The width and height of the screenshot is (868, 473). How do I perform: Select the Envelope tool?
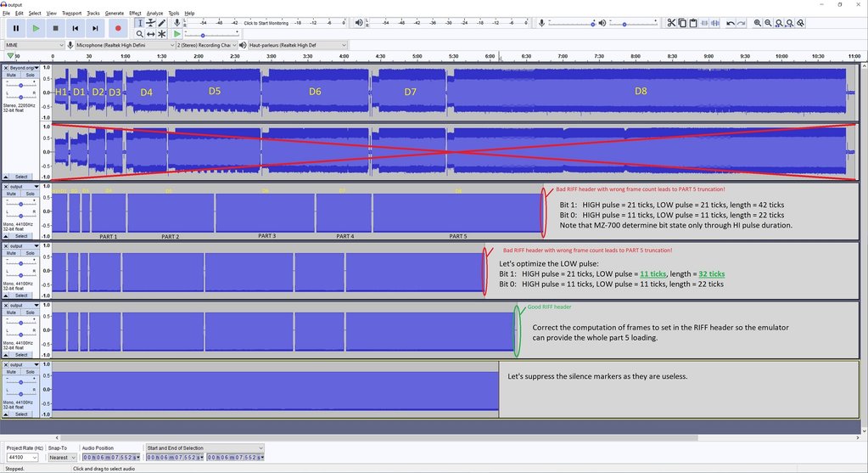[150, 23]
